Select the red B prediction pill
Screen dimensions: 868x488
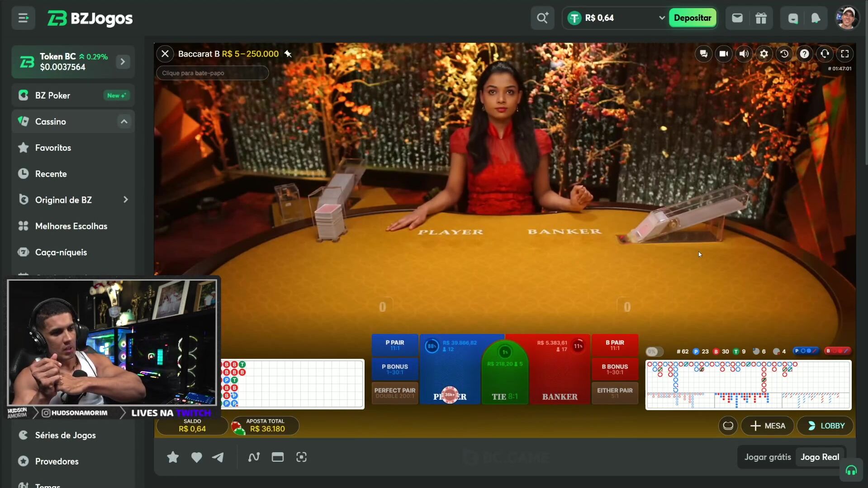click(x=838, y=351)
